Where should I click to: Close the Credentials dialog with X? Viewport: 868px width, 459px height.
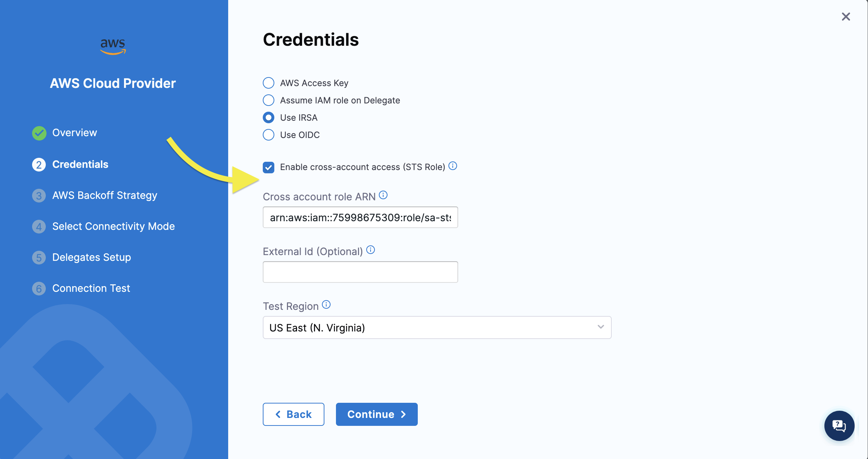point(846,17)
